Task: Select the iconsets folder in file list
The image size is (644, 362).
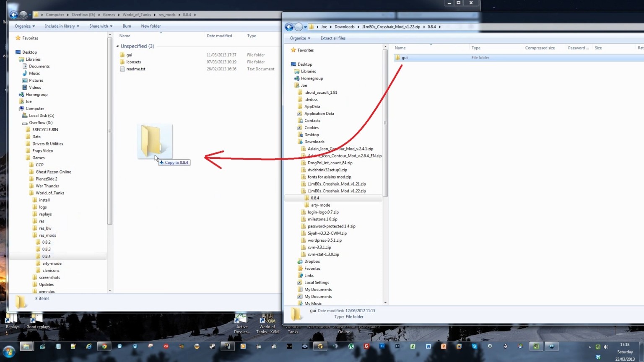Action: pyautogui.click(x=133, y=62)
